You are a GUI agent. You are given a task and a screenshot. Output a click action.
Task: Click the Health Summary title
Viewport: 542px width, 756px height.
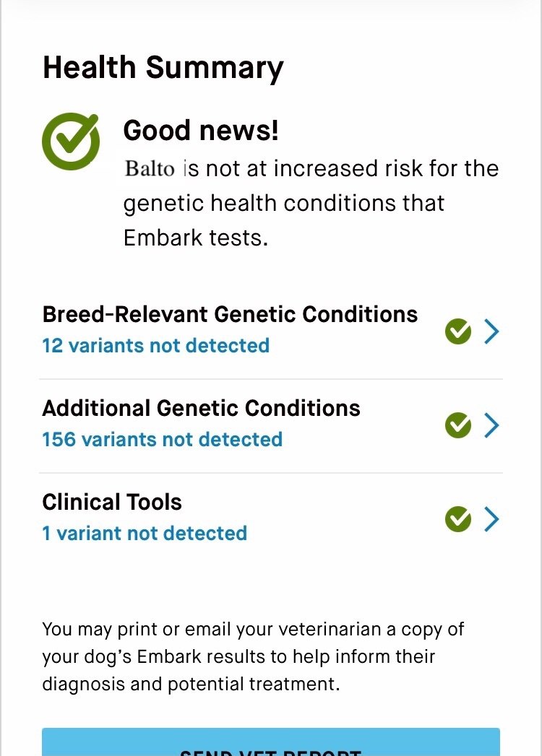point(163,68)
